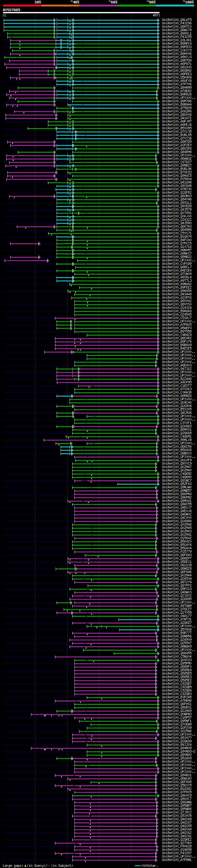The height and width of the screenshot is (868, 197).
Task: Select hit UniRef100_Q70I35
Action: [x=177, y=132]
